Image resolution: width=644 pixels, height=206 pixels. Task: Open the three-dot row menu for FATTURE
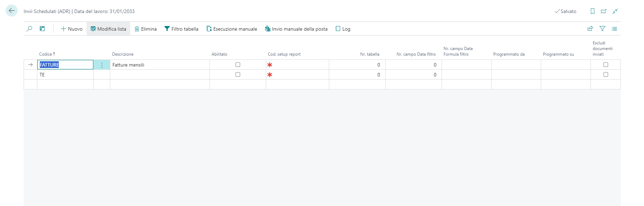click(x=102, y=65)
